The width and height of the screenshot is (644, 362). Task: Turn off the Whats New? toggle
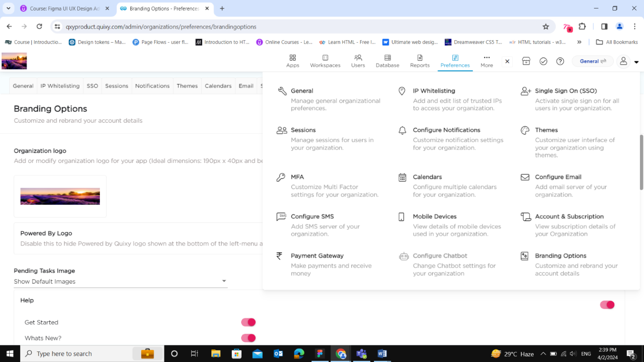(x=248, y=338)
